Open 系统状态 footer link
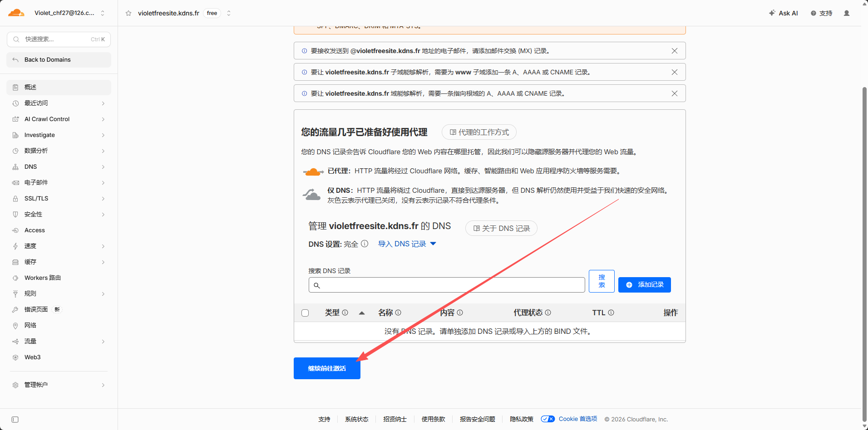The image size is (868, 430). [x=357, y=419]
